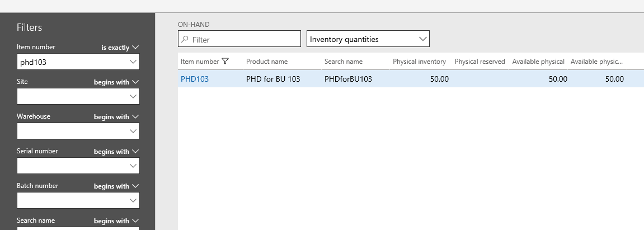Viewport: 644px width, 230px height.
Task: Click the filter funnel icon on Item number column
Action: click(x=225, y=61)
